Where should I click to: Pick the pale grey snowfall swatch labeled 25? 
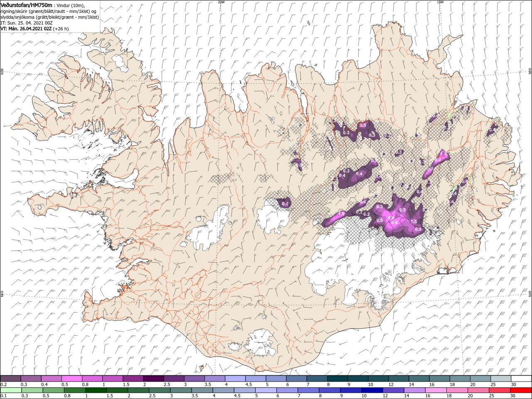pos(501,378)
